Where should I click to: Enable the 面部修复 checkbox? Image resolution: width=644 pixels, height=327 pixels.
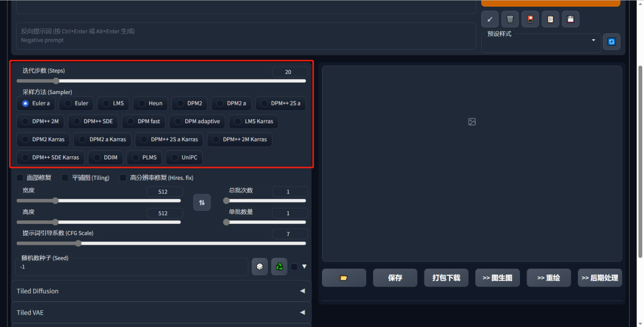[20, 177]
